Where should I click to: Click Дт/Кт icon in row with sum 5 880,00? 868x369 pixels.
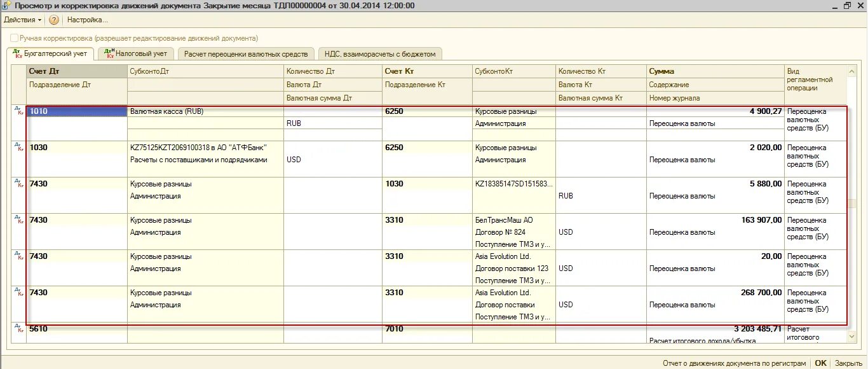[x=18, y=183]
